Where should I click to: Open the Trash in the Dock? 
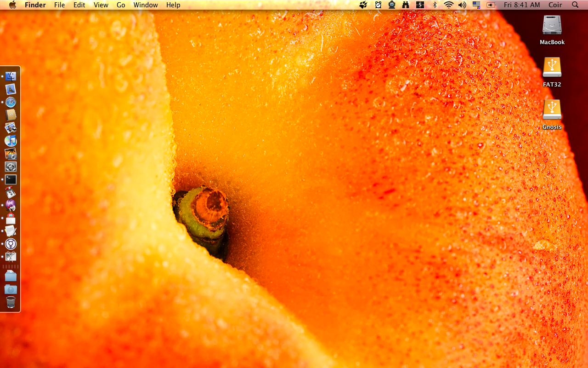[11, 303]
